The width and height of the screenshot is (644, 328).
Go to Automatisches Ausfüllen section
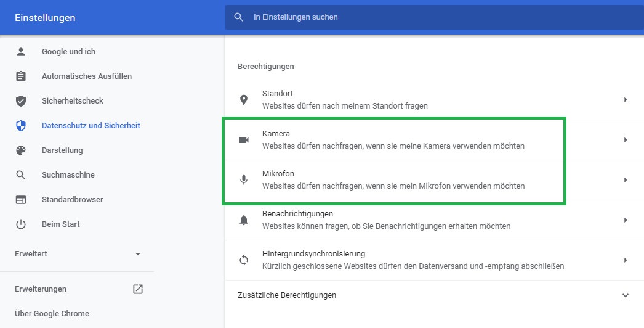coord(87,76)
